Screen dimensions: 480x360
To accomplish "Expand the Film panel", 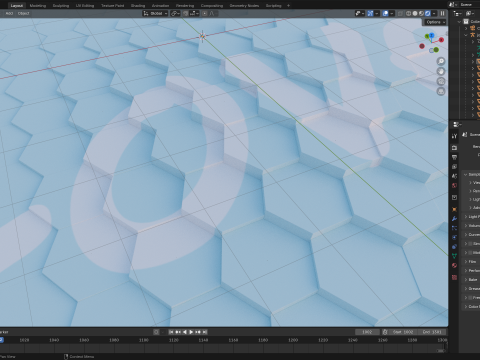I will tap(471, 262).
